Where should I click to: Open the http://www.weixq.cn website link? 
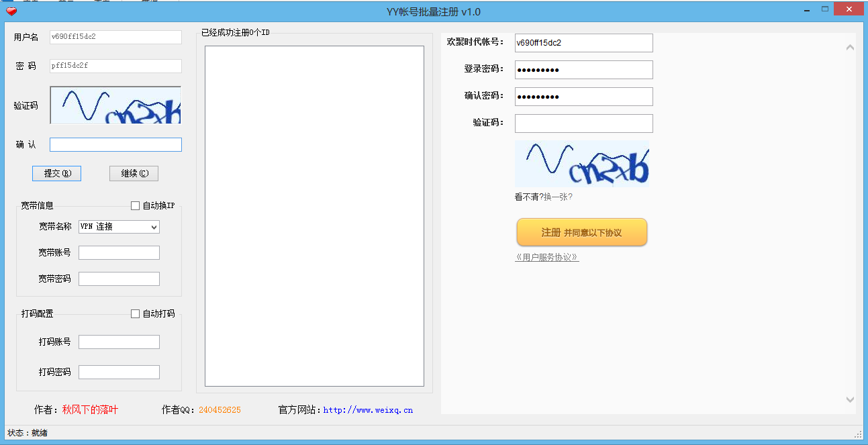(368, 410)
